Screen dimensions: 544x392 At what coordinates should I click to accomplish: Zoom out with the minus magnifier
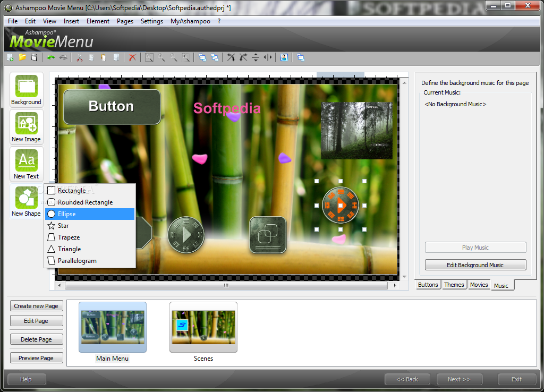(x=174, y=57)
